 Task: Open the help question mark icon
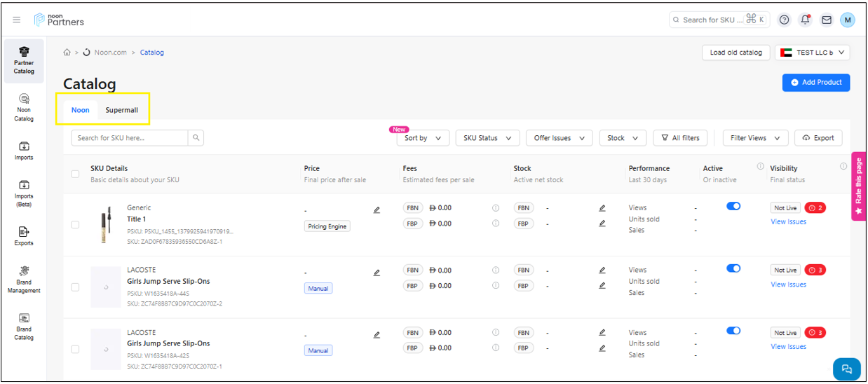785,20
